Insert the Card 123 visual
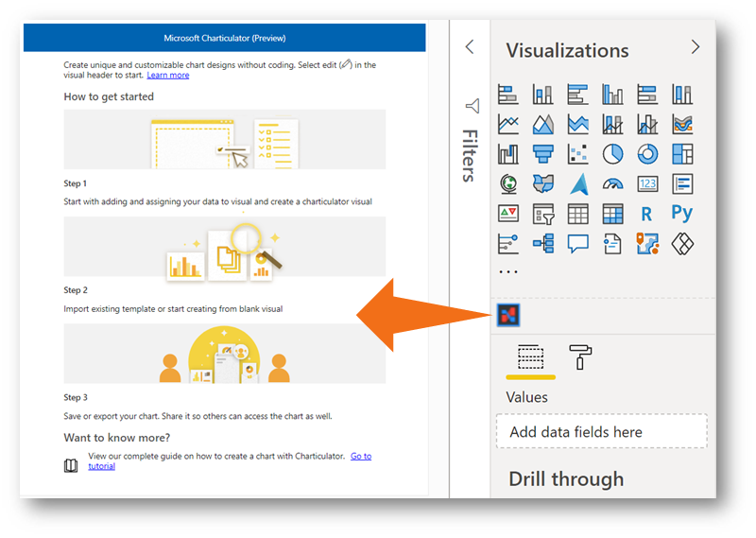The image size is (756, 538). (x=647, y=183)
